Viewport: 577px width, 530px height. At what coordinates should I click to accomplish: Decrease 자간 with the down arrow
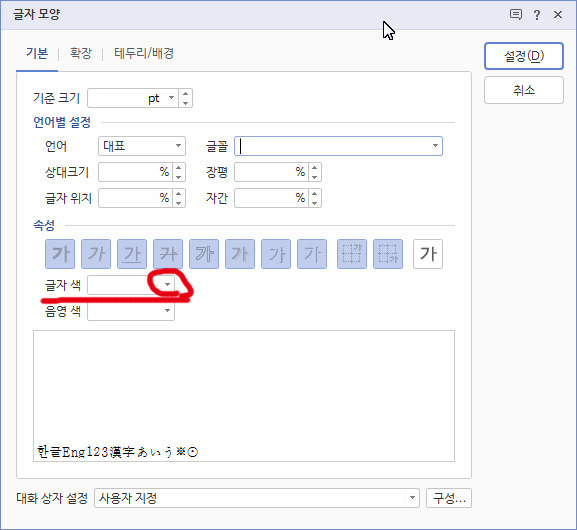tap(314, 203)
